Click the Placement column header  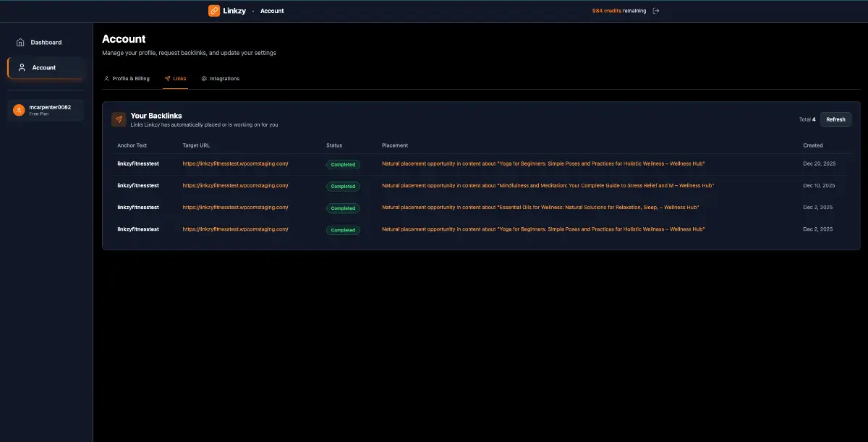(395, 145)
